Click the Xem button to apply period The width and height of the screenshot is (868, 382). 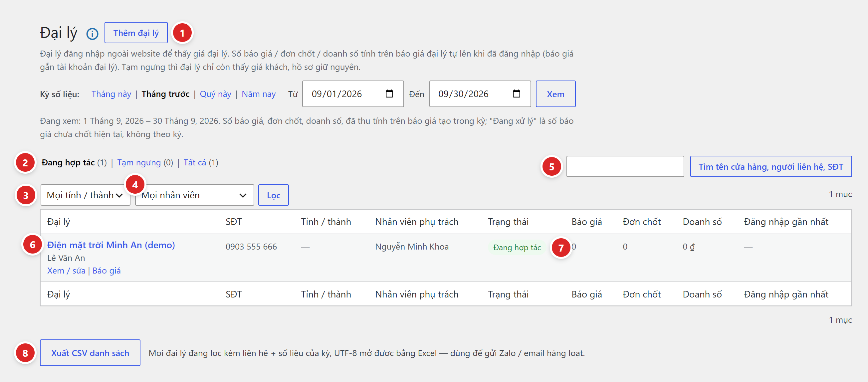click(555, 94)
